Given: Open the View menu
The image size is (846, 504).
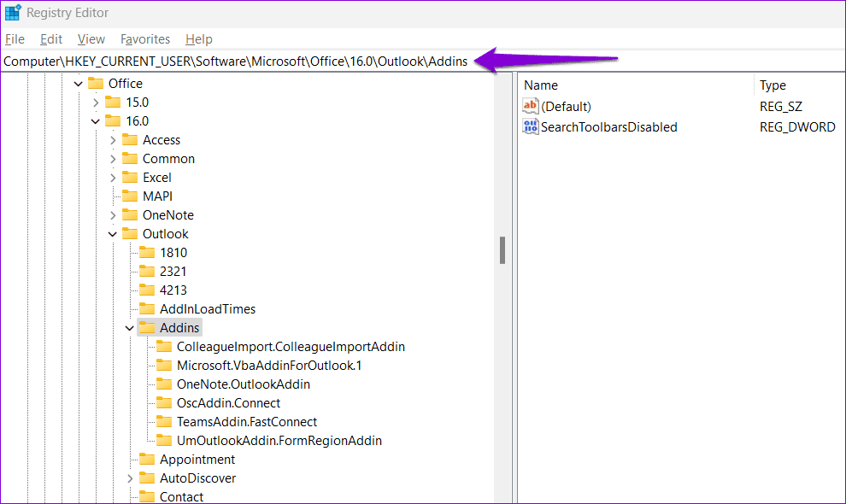Looking at the screenshot, I should [91, 39].
